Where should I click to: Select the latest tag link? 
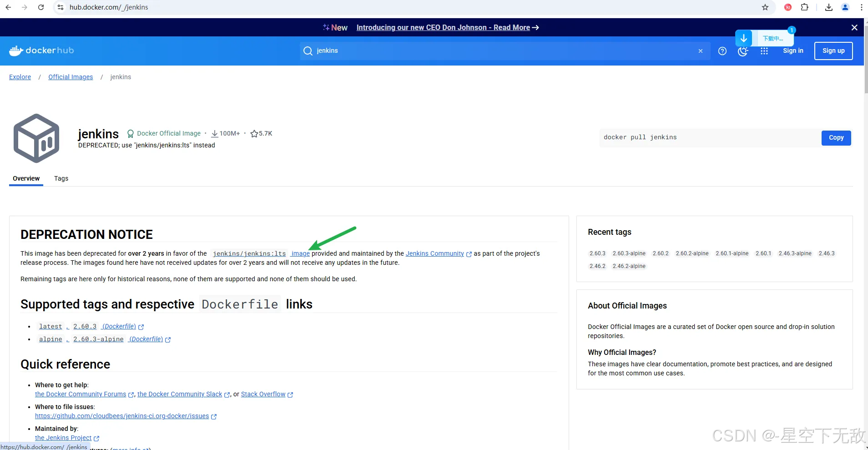[50, 327]
